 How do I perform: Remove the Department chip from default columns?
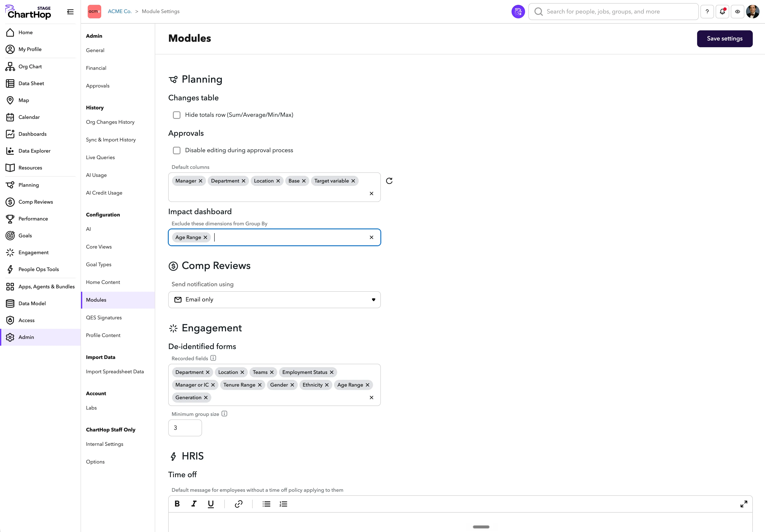(244, 181)
